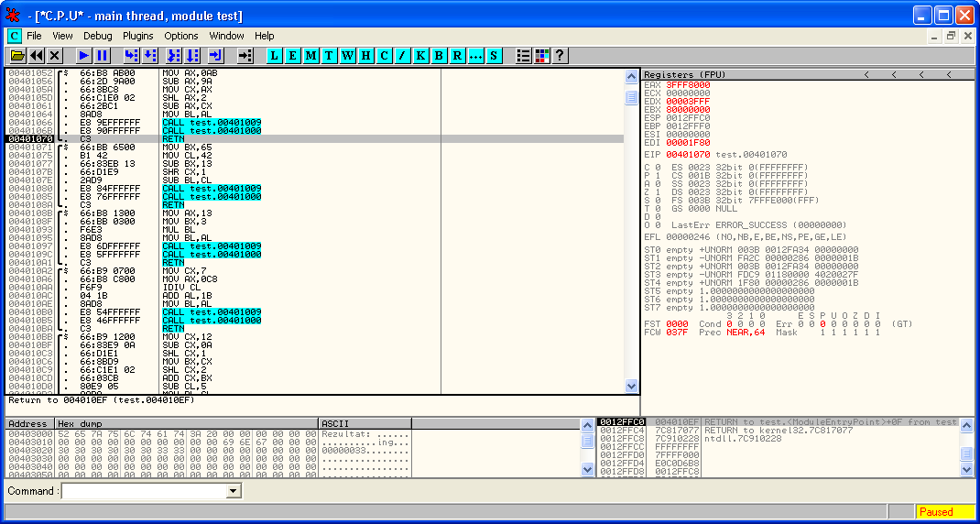Restart the program with the rewind icon

pyautogui.click(x=37, y=56)
